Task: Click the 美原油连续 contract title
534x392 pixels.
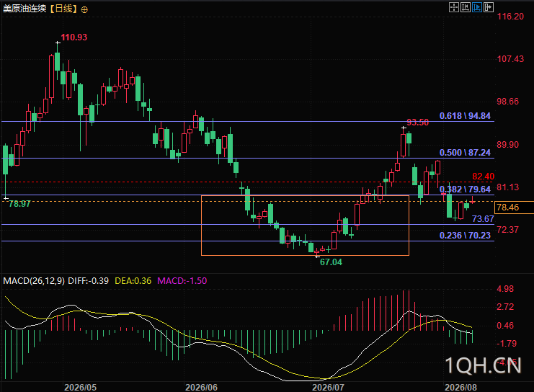Action: (x=25, y=9)
